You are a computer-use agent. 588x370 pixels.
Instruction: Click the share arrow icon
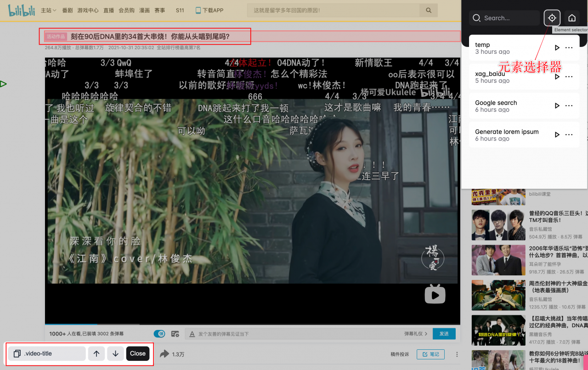click(164, 354)
